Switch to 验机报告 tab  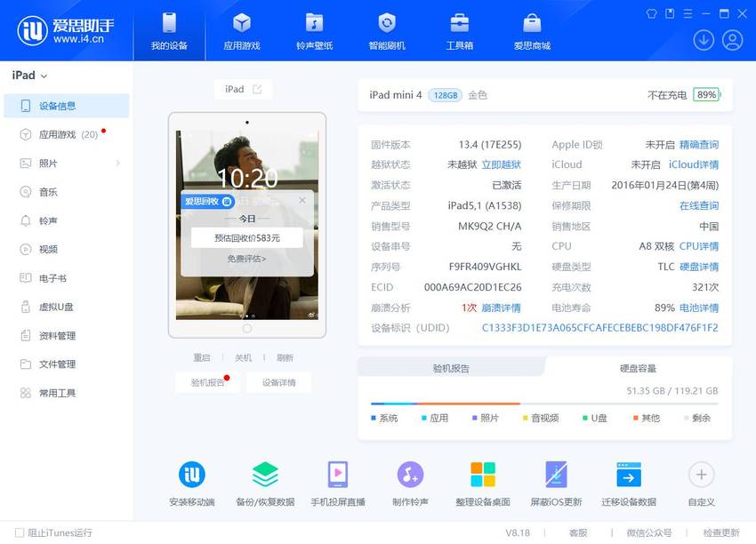(451, 368)
